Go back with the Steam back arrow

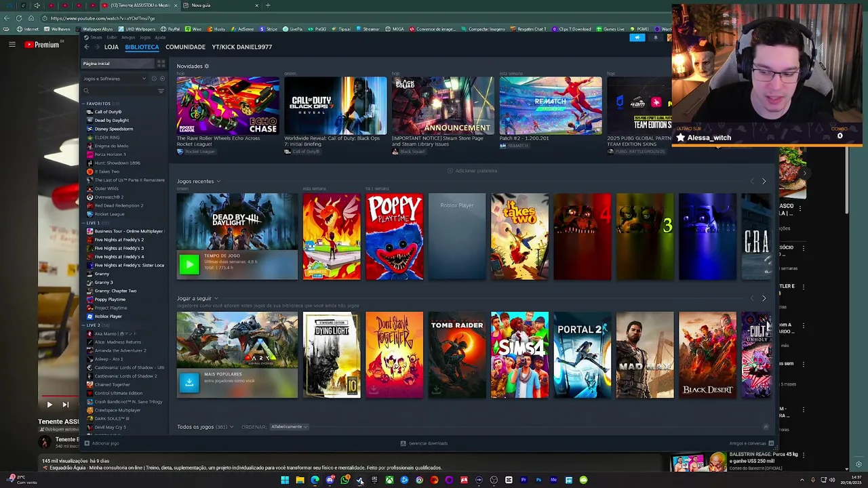click(86, 47)
